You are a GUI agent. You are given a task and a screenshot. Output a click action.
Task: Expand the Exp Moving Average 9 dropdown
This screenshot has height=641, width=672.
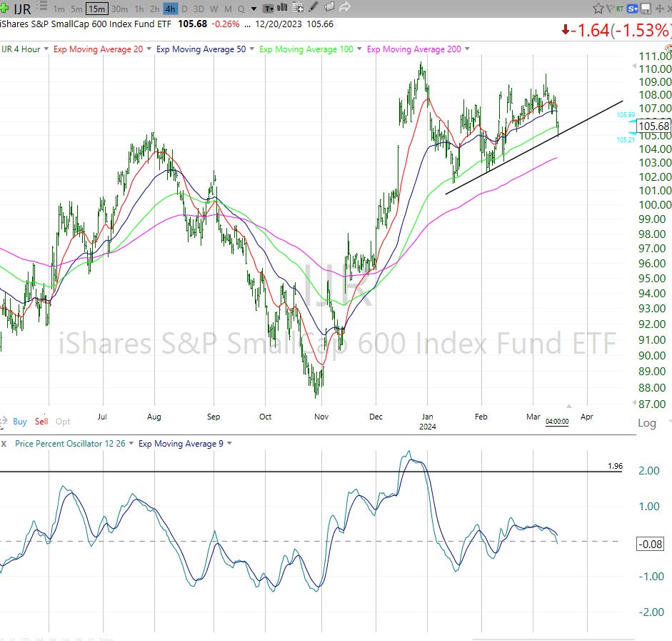(x=229, y=443)
